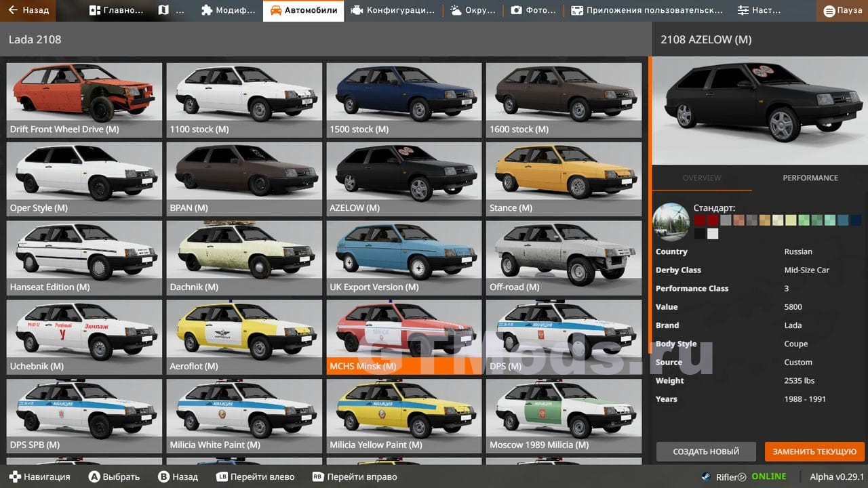This screenshot has width=868, height=488.
Task: Click the round environment preview thumbnail
Action: [671, 222]
